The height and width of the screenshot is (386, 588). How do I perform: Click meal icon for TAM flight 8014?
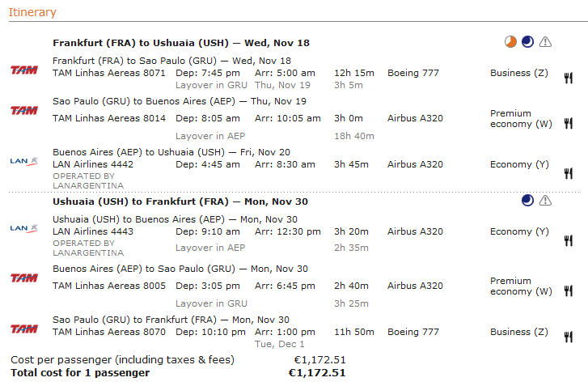coord(569,123)
